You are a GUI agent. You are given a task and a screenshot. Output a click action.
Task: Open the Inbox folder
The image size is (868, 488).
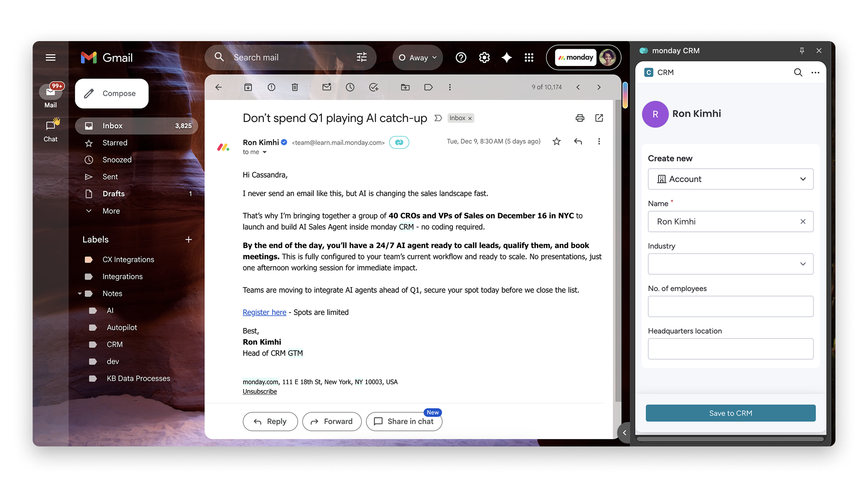(x=137, y=126)
